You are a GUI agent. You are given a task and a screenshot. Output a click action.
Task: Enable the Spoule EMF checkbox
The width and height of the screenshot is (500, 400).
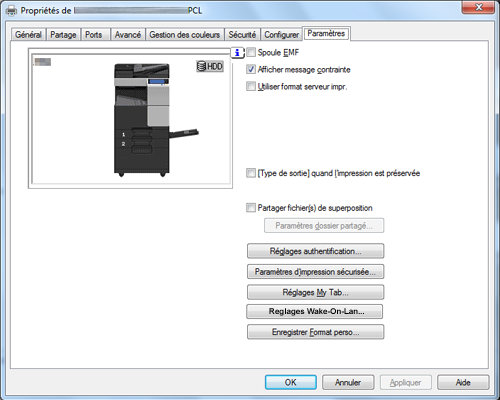tap(251, 52)
